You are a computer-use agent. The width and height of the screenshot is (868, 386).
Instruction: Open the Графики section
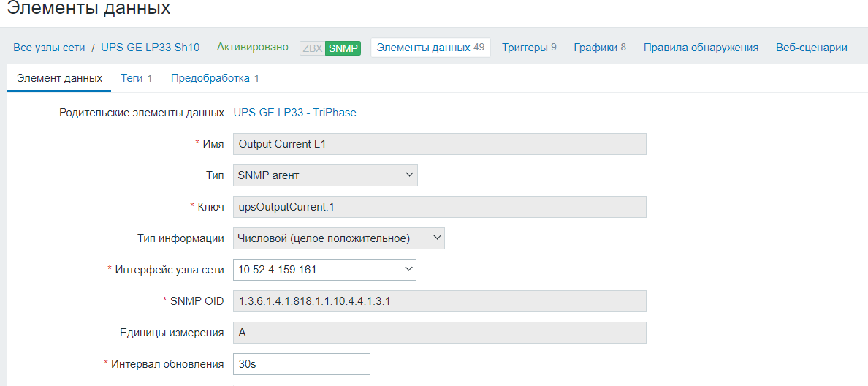pyautogui.click(x=600, y=48)
